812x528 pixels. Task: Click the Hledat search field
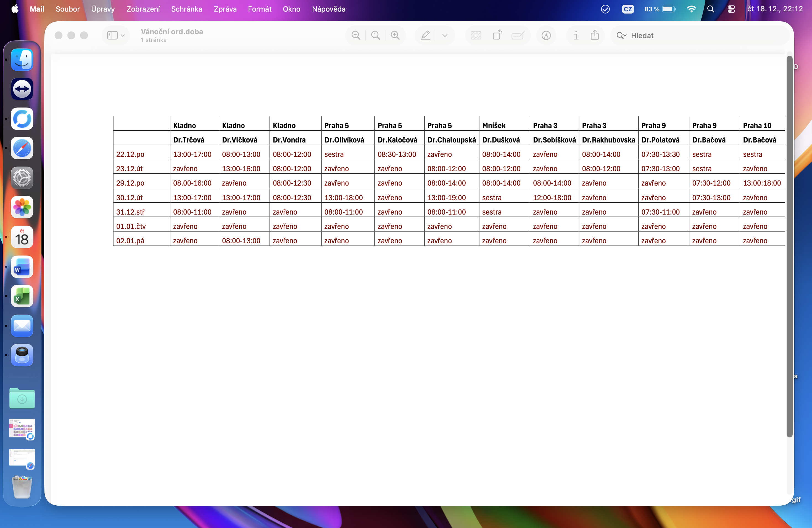coord(699,35)
